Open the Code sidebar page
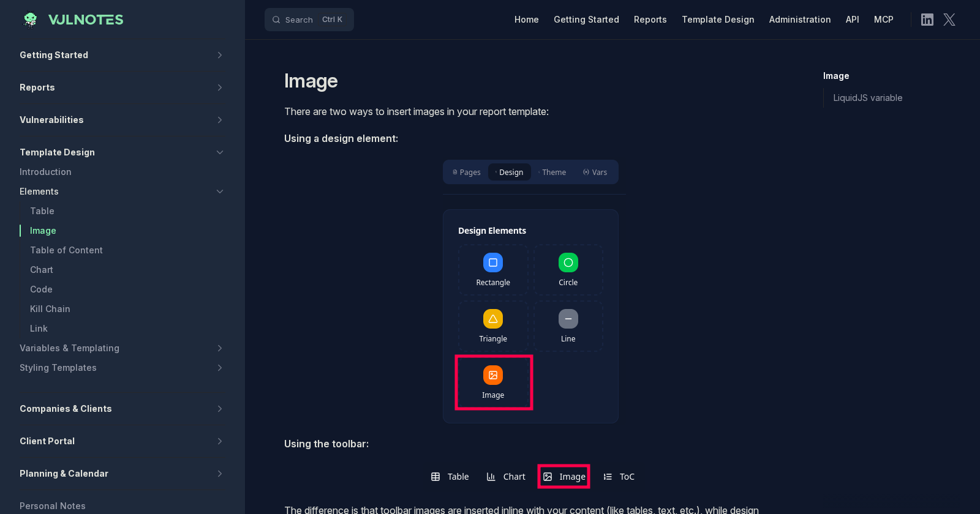The height and width of the screenshot is (514, 980). pyautogui.click(x=41, y=289)
